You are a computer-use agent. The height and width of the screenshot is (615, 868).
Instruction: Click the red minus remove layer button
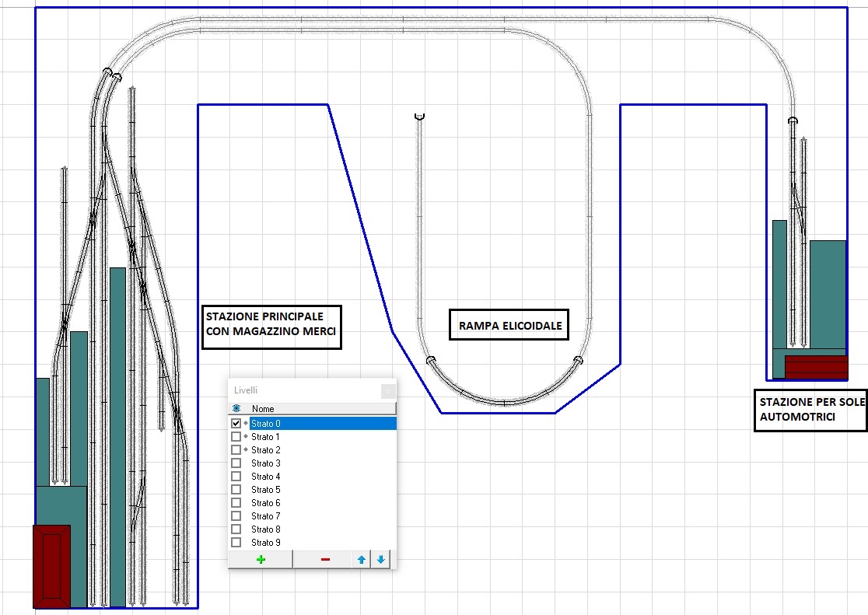(x=325, y=560)
